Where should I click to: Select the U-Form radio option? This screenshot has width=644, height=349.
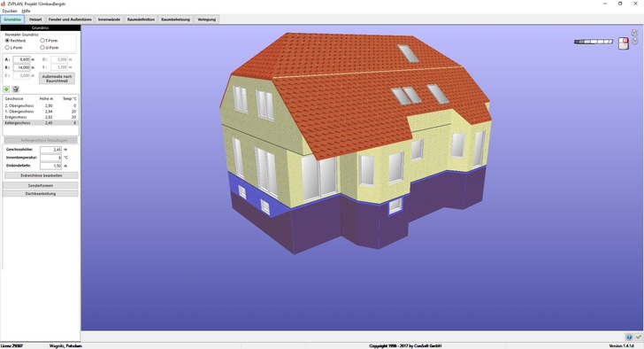[50, 48]
